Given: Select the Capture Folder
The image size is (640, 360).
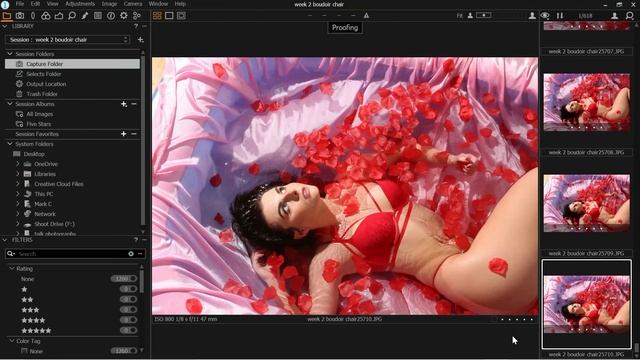Looking at the screenshot, I should coord(72,64).
